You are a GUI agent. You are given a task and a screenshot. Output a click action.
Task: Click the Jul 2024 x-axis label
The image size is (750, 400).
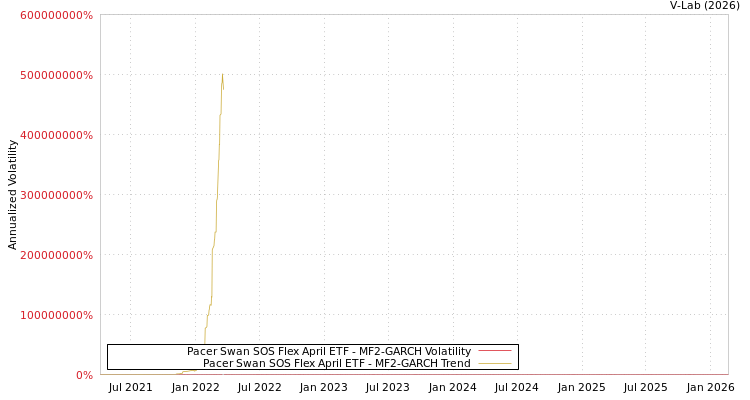(517, 387)
